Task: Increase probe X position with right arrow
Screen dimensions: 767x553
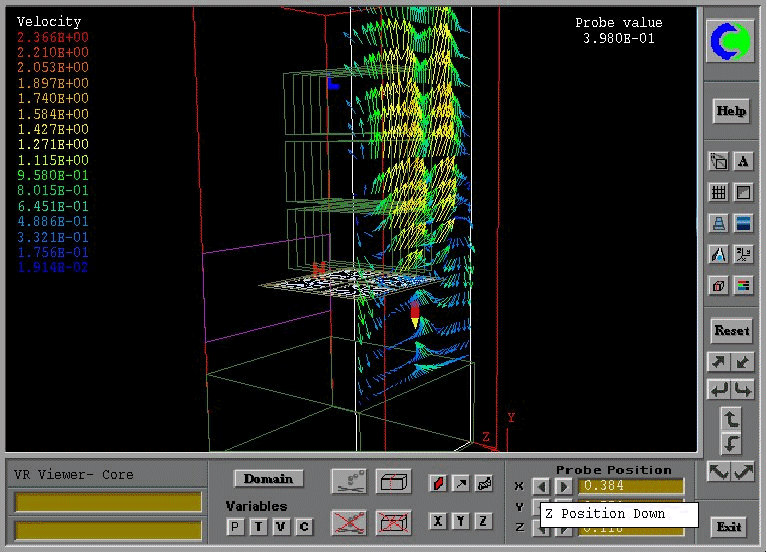Action: [563, 486]
